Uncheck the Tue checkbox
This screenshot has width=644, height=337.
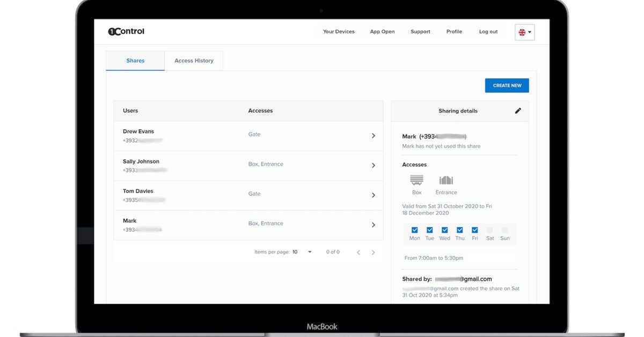click(429, 230)
